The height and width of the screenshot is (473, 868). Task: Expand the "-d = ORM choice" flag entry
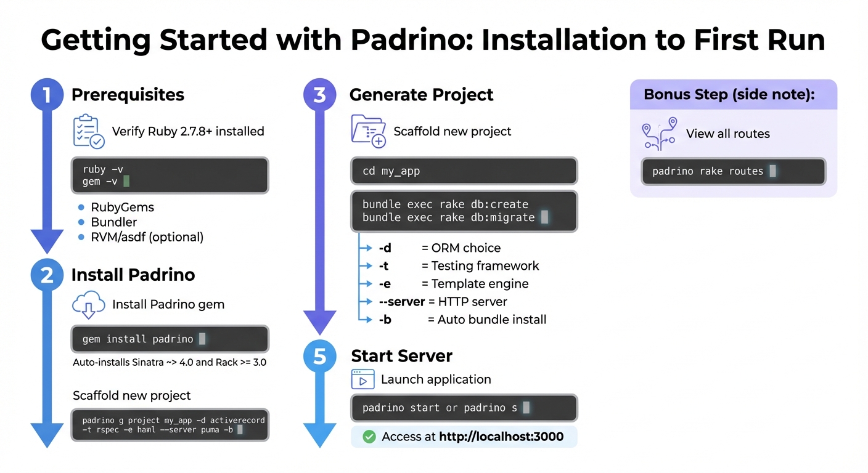[442, 248]
